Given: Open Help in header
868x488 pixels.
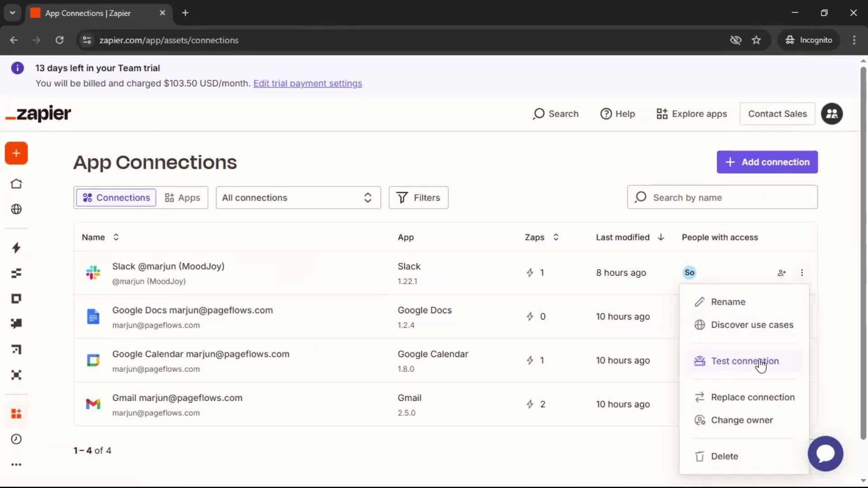Looking at the screenshot, I should coord(618,114).
